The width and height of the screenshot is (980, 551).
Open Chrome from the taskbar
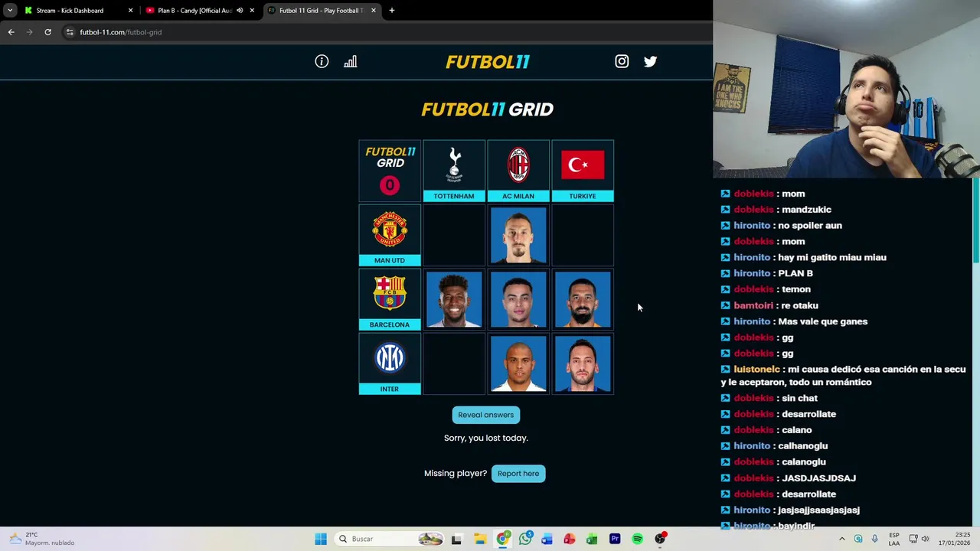point(502,539)
